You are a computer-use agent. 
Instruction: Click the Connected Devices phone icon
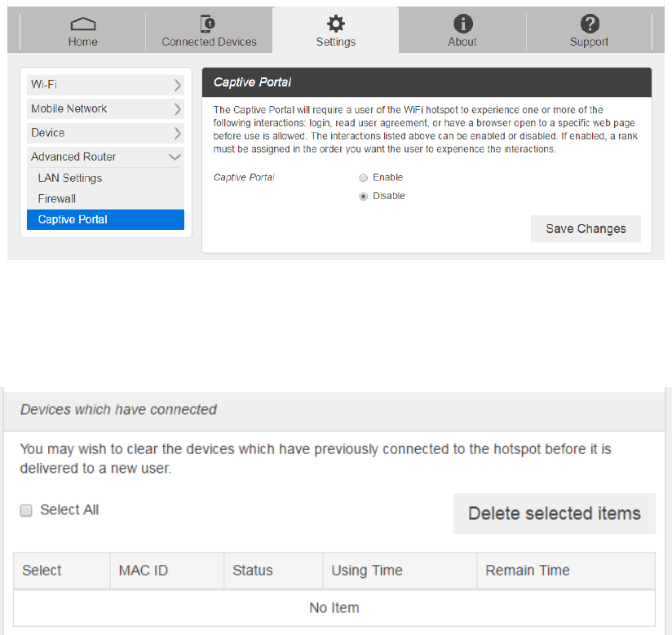209,24
